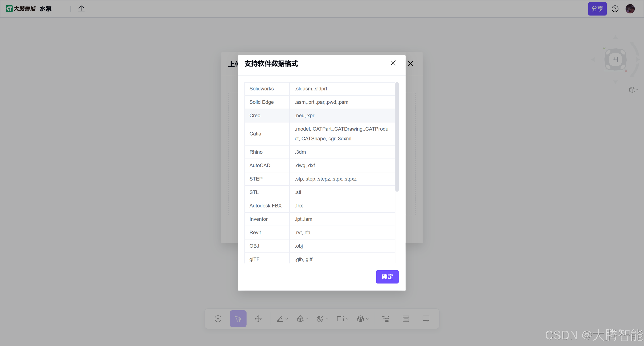Click the 大腾智能 logo

pos(21,9)
